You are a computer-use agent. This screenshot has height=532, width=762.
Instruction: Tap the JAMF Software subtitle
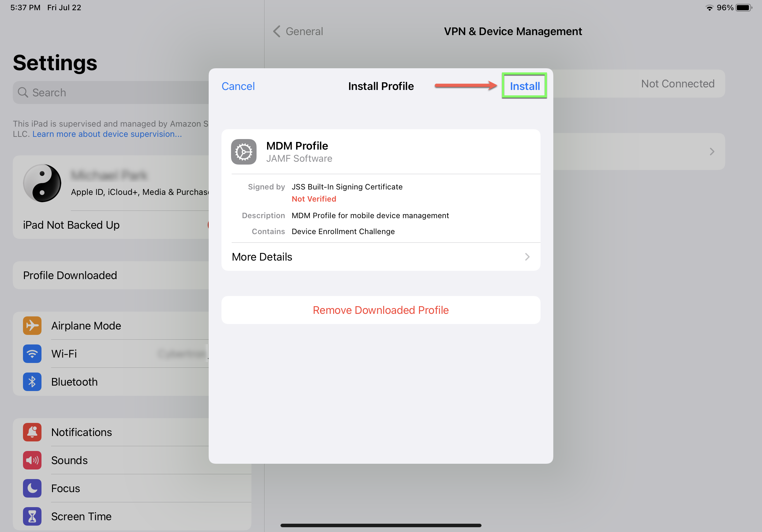(299, 159)
